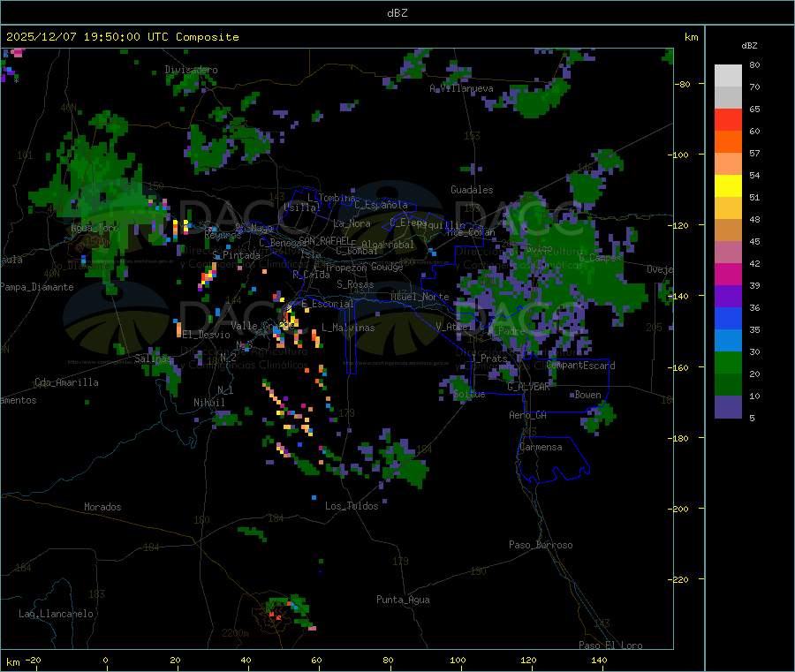
Task: Click the 'Goudge' place label
Action: pos(387,267)
